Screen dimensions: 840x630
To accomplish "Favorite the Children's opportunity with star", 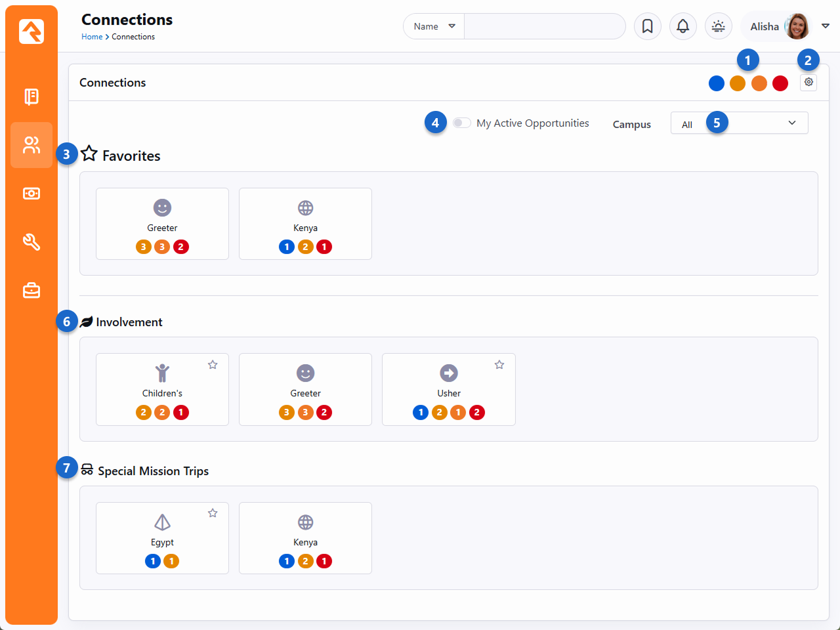I will coord(213,365).
